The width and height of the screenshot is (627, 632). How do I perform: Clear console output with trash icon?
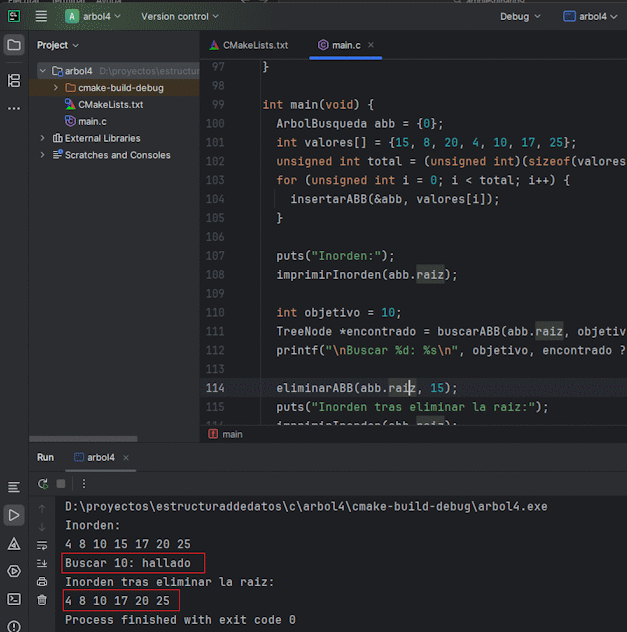[x=42, y=600]
